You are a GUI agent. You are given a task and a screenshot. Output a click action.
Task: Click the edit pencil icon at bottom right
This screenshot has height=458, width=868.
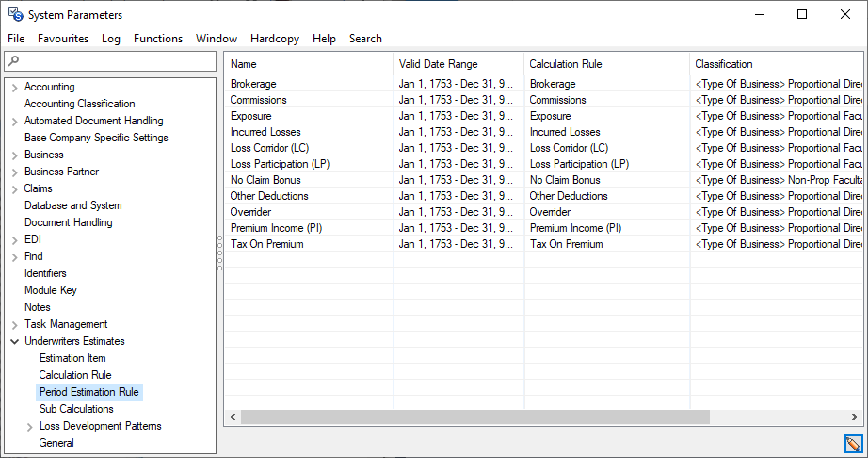(853, 444)
